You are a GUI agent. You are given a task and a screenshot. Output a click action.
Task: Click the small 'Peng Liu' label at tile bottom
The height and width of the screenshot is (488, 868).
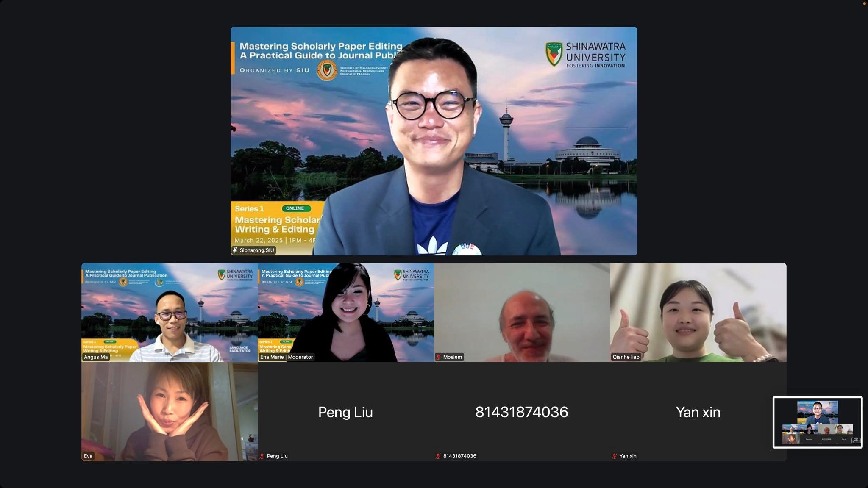[x=277, y=456]
